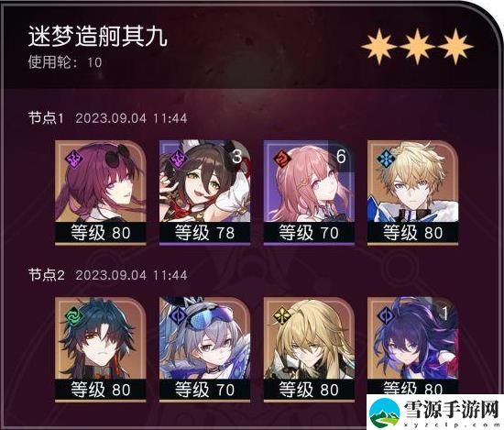Select the goggles-wearing level 70 character portrait
Image resolution: width=504 pixels, height=430 pixels.
point(204,349)
